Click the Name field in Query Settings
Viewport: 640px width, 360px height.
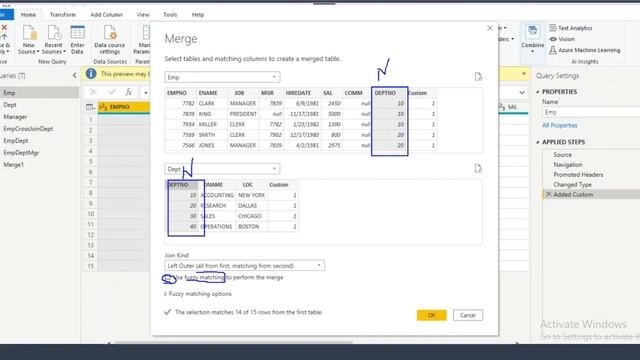pyautogui.click(x=591, y=112)
